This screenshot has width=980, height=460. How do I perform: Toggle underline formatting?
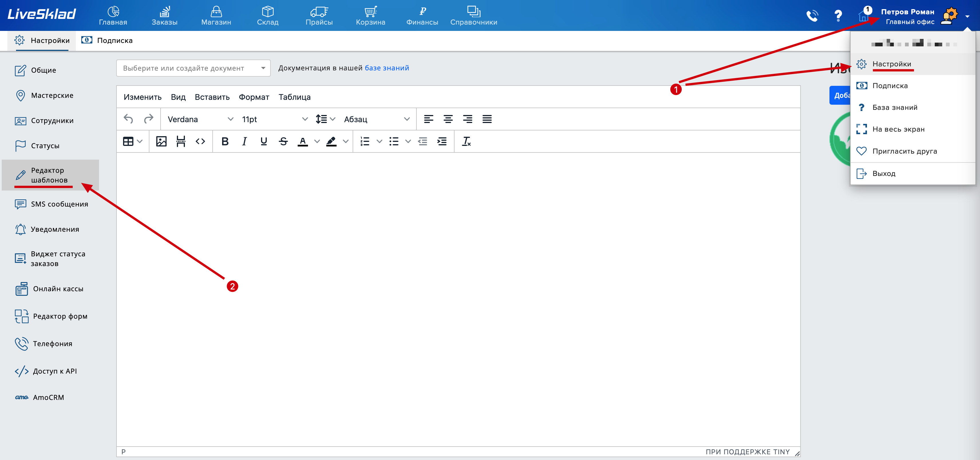(x=264, y=141)
